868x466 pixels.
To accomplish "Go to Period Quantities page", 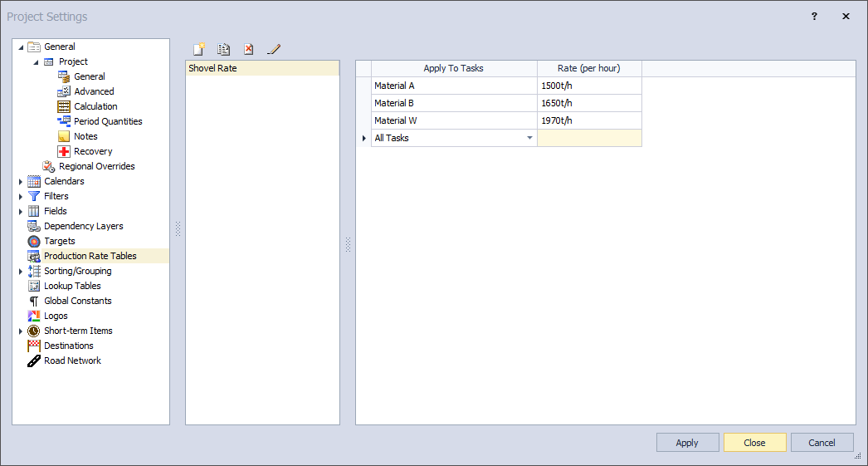I will pyautogui.click(x=108, y=121).
